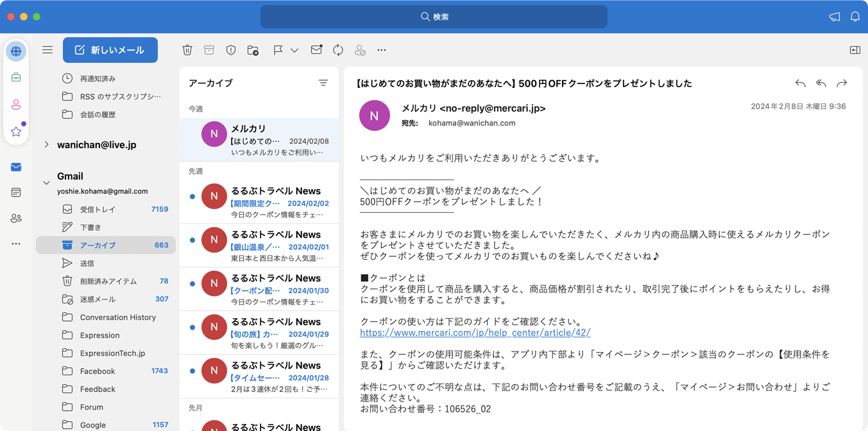Open the Expression folder
Viewport: 868px width, 431px height.
[106, 335]
